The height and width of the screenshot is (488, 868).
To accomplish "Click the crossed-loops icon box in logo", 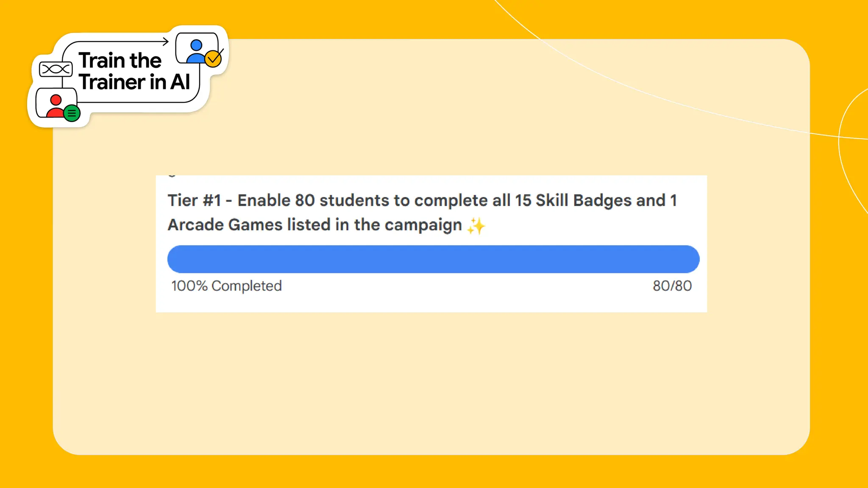I will pyautogui.click(x=56, y=69).
